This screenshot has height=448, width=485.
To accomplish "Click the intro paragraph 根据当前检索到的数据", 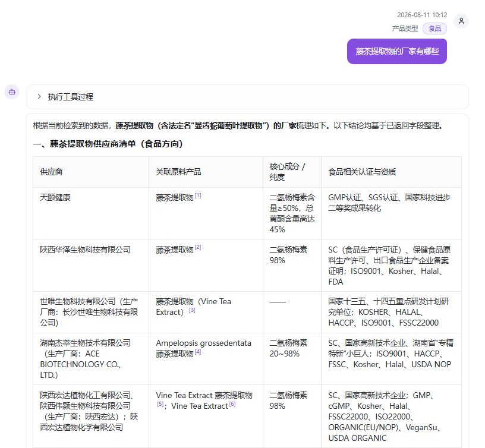I will 239,125.
